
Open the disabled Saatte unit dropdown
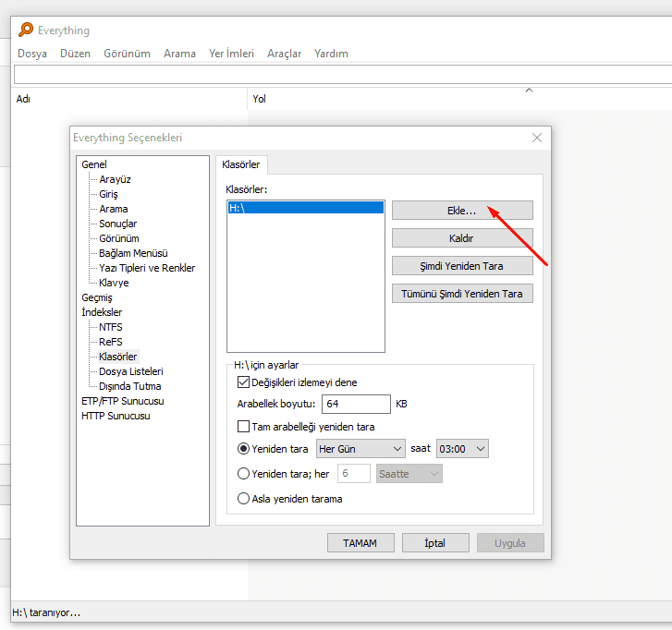(x=409, y=474)
